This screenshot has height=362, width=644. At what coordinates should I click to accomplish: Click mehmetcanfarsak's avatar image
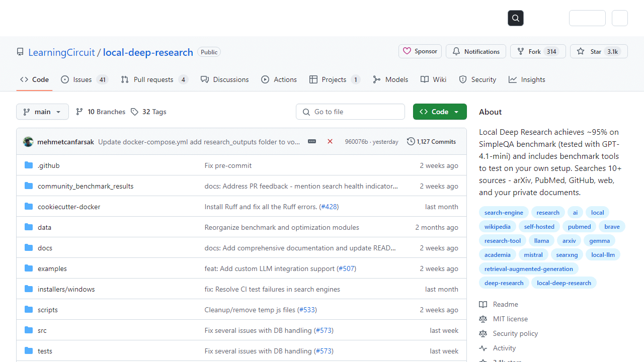pos(28,142)
